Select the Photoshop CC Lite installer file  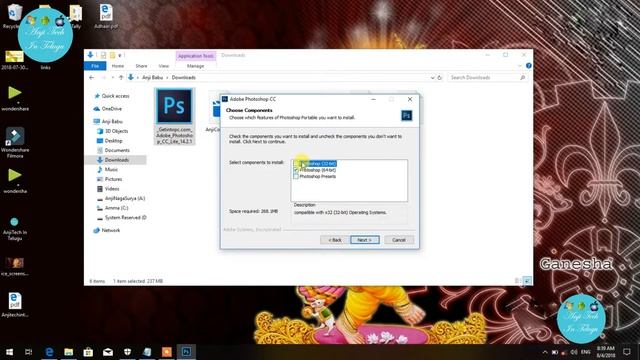click(x=174, y=116)
